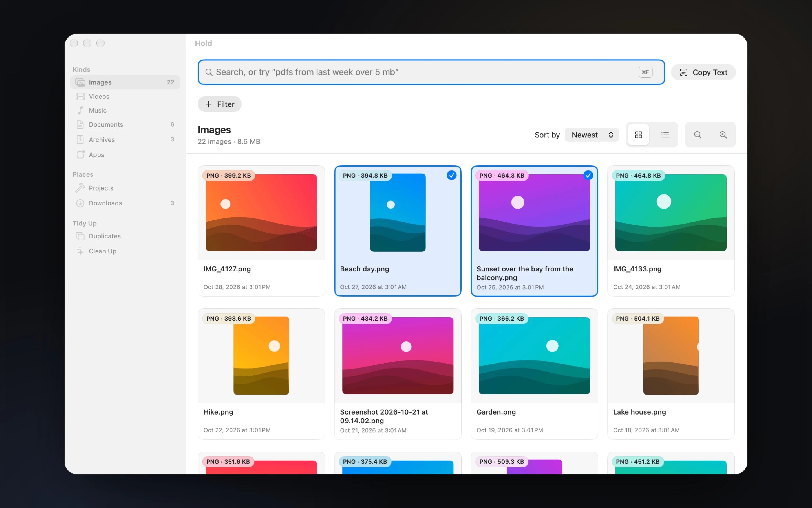Click the Copy Text scan icon
Viewport: 812px width, 508px height.
point(683,72)
